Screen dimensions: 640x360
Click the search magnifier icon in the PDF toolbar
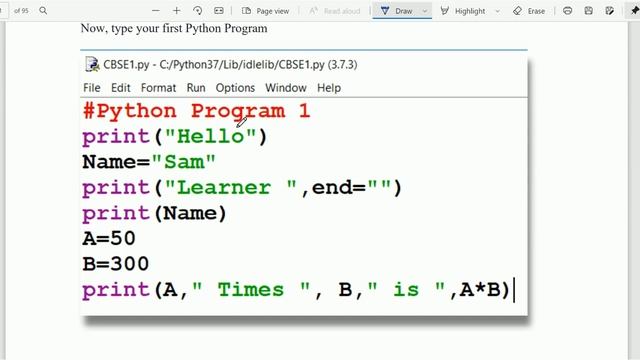pos(43,11)
